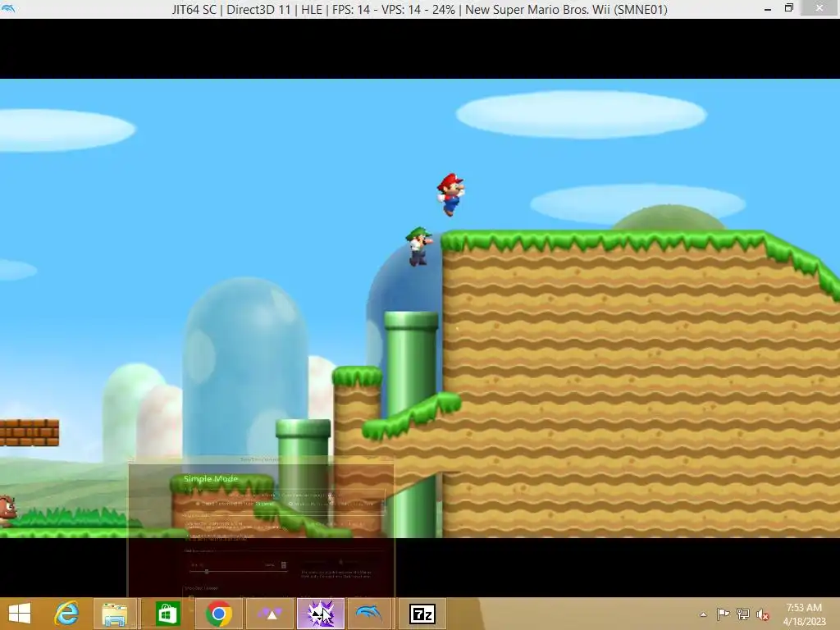Viewport: 840px width, 630px height.
Task: Launch Internet Explorer from the taskbar
Action: 67,614
